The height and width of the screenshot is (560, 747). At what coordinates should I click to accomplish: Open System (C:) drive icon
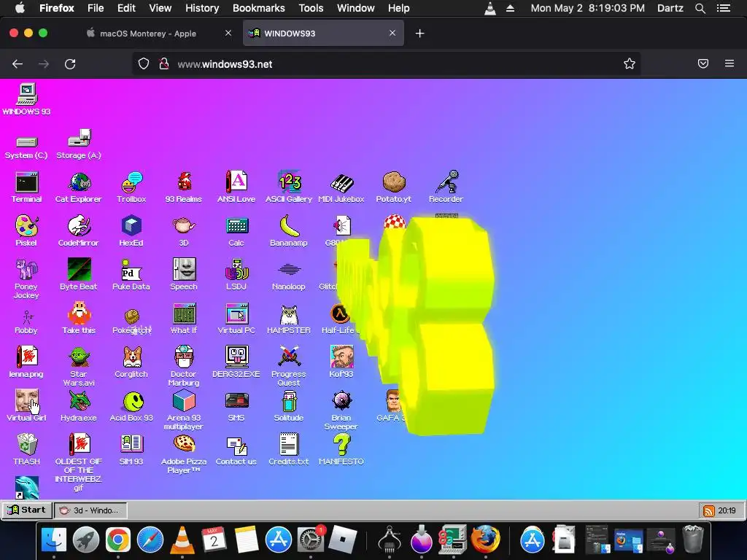coord(26,147)
